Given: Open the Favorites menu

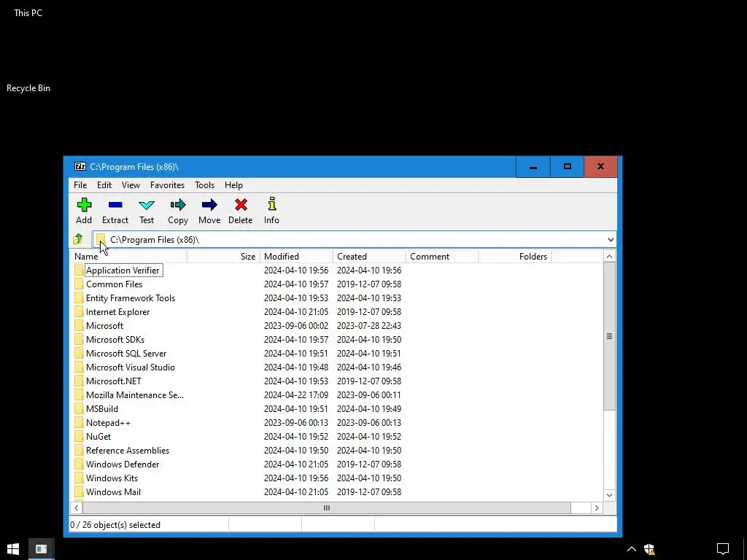Looking at the screenshot, I should coord(167,185).
